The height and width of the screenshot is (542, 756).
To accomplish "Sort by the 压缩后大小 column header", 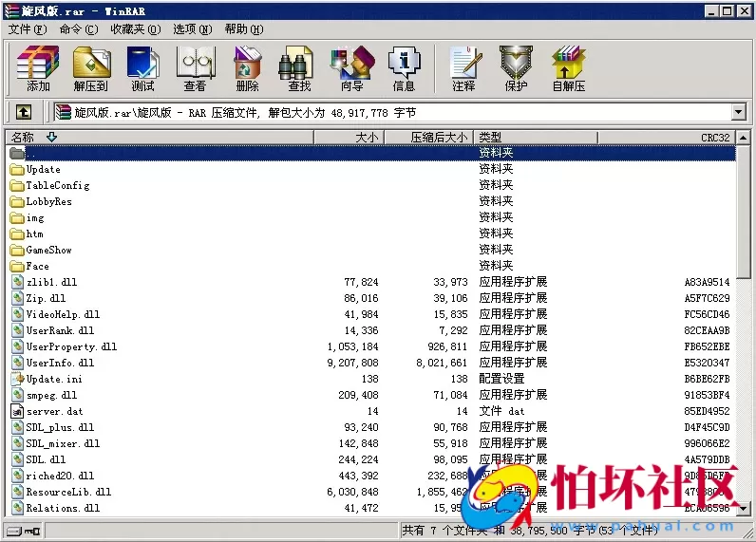I will [x=428, y=138].
